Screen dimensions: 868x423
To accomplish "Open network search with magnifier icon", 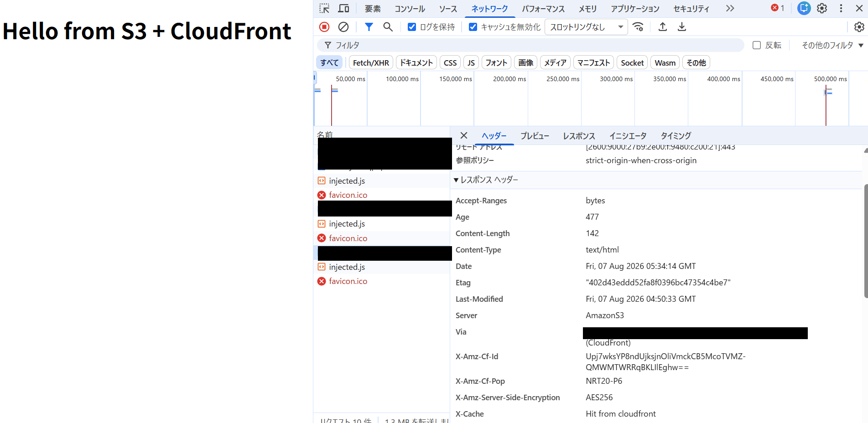I will [388, 27].
